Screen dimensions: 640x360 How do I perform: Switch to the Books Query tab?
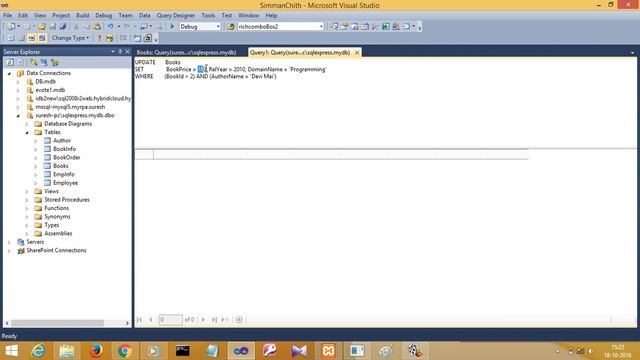187,53
